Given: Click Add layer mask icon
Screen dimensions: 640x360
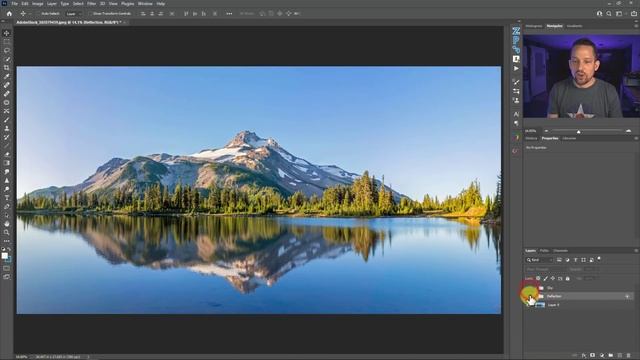Looking at the screenshot, I should coord(593,356).
